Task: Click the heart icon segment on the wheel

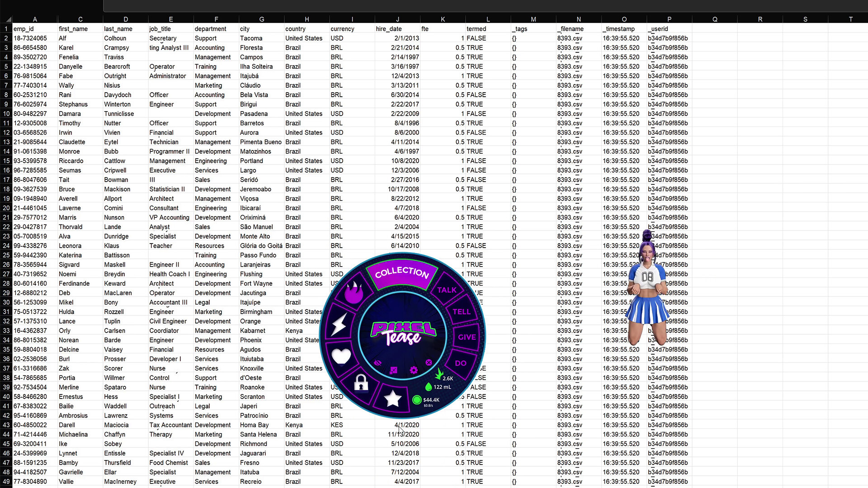Action: click(x=341, y=356)
